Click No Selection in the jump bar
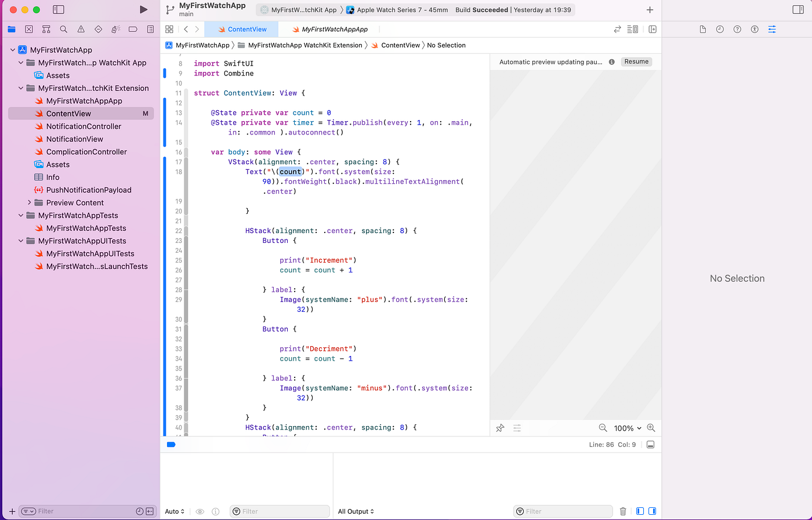The height and width of the screenshot is (520, 812). click(446, 45)
